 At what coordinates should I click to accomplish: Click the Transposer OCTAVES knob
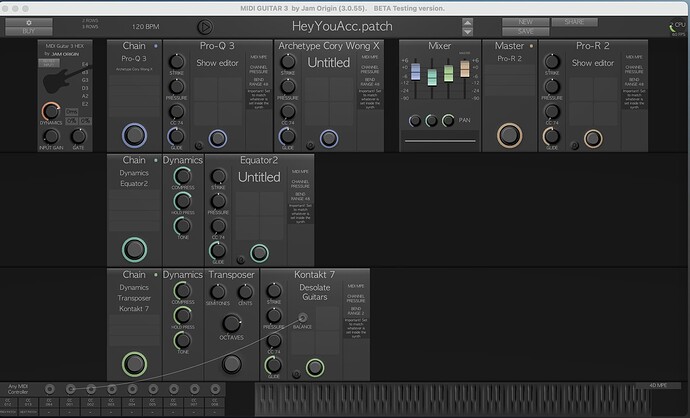pyautogui.click(x=231, y=323)
